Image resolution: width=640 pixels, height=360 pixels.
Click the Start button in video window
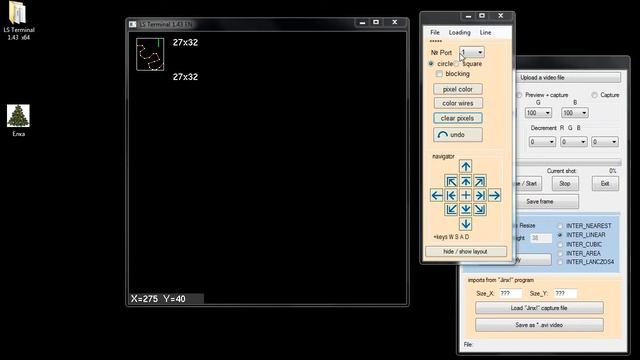tap(529, 184)
